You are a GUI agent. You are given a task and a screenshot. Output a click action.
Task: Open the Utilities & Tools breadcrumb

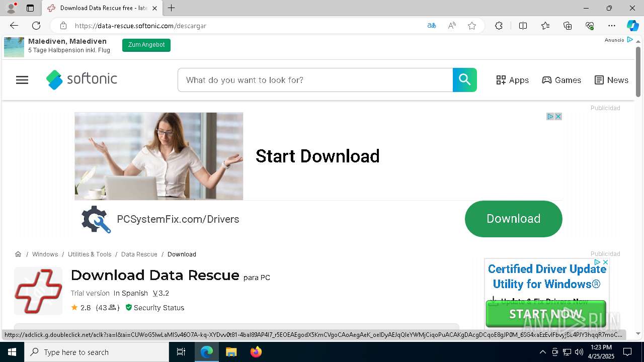90,254
